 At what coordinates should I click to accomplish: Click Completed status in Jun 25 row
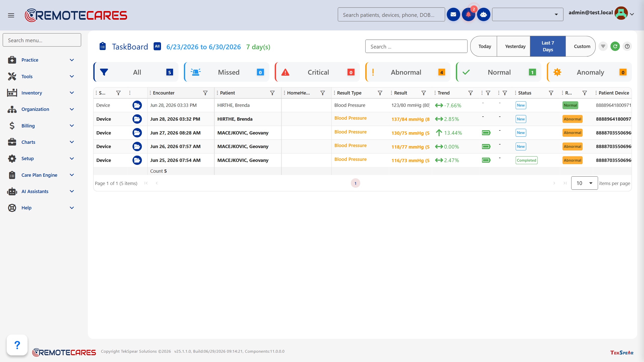pos(526,160)
